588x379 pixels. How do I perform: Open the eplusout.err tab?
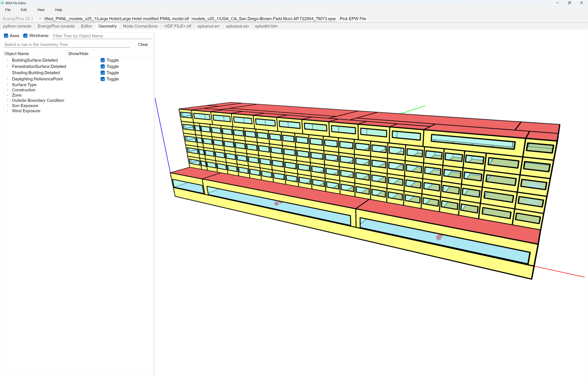[209, 26]
